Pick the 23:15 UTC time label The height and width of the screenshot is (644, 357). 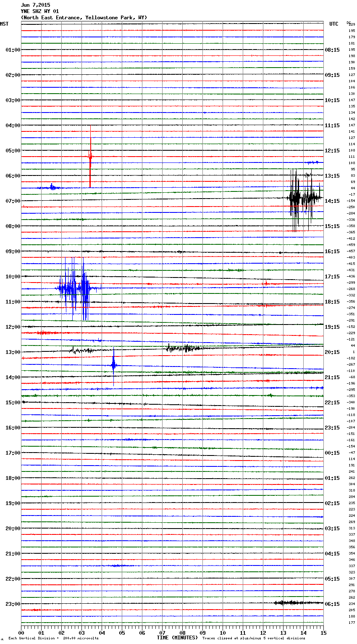coord(332,428)
